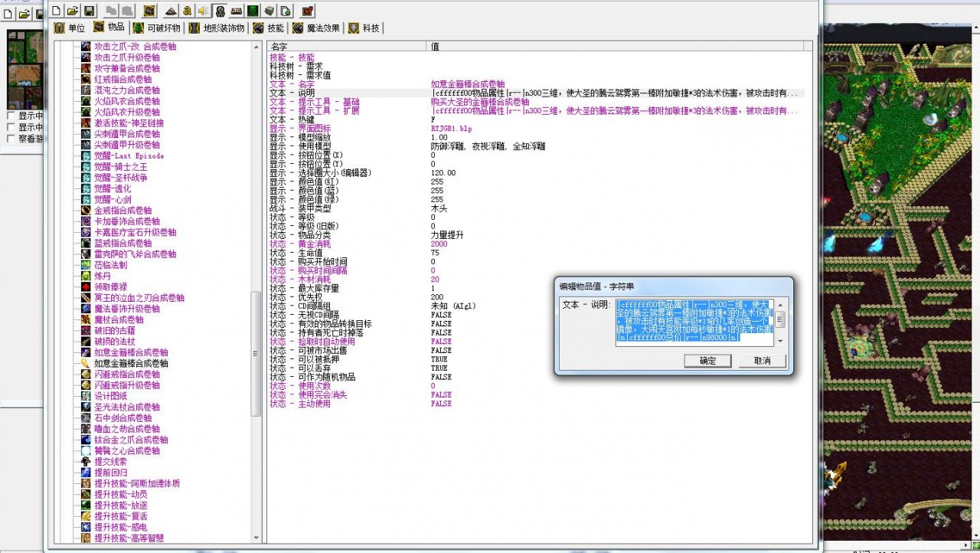Click the red cross icon beside 领取俸禄
The width and height of the screenshot is (980, 553).
[x=87, y=286]
